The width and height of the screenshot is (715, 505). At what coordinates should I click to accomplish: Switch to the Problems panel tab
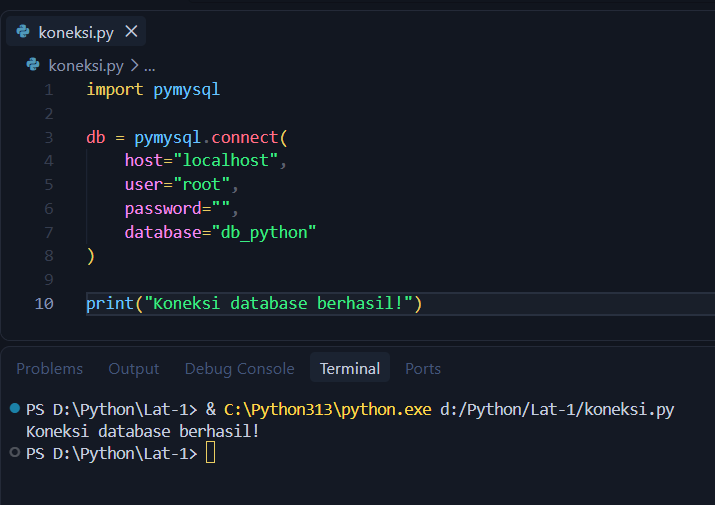[x=49, y=368]
